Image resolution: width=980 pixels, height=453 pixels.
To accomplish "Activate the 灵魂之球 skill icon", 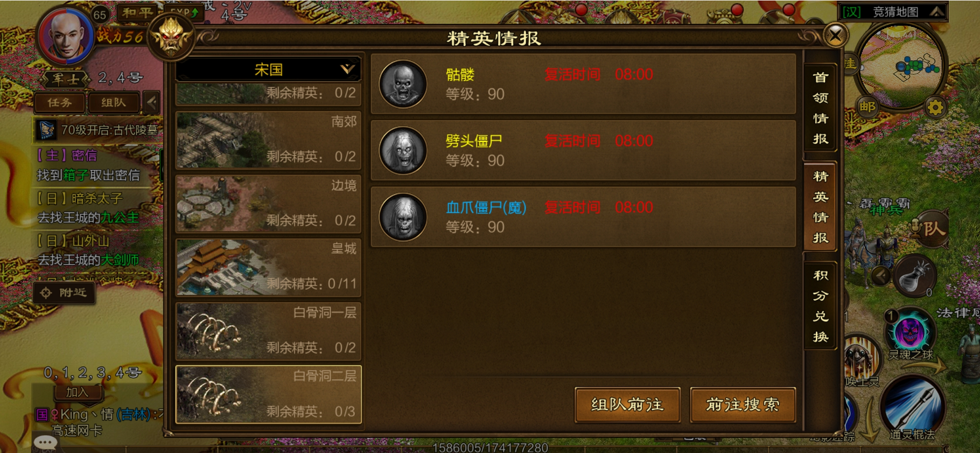I will (910, 331).
